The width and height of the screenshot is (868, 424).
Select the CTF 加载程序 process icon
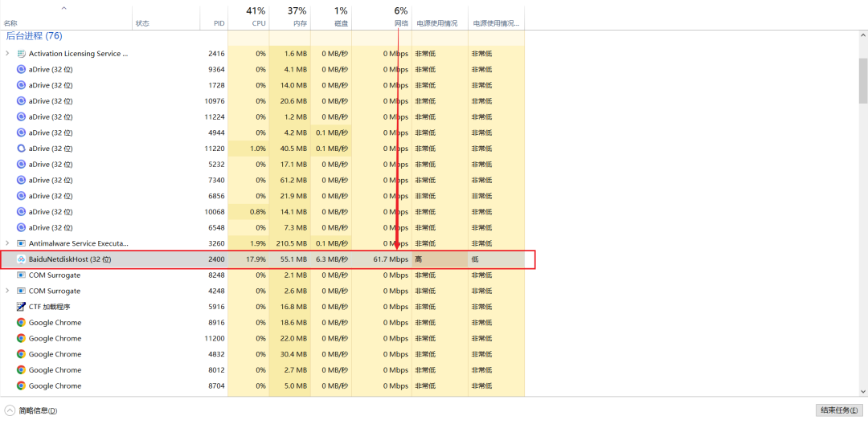[x=22, y=307]
